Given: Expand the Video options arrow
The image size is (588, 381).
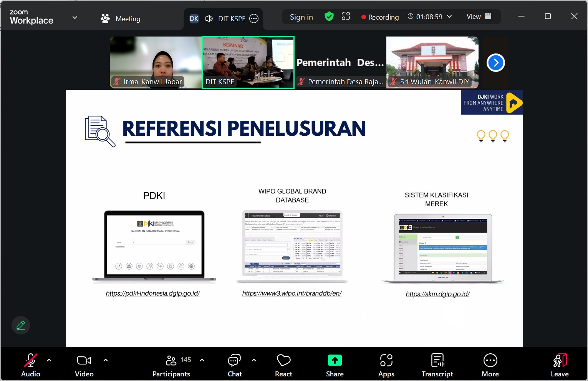Looking at the screenshot, I should pyautogui.click(x=106, y=360).
